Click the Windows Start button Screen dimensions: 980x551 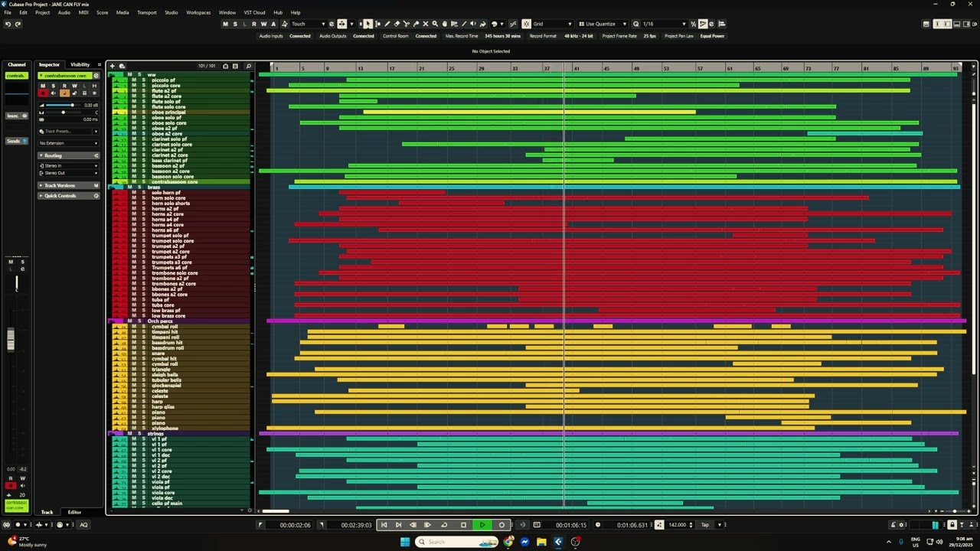tap(405, 542)
